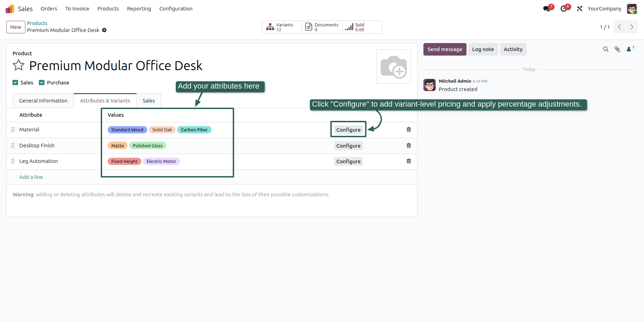
Task: Open the conversations message icon
Action: coord(547,9)
